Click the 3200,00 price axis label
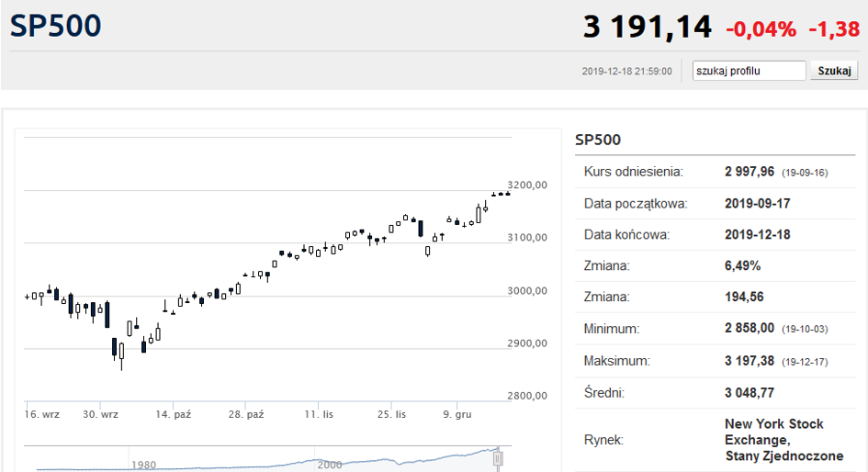 (527, 185)
